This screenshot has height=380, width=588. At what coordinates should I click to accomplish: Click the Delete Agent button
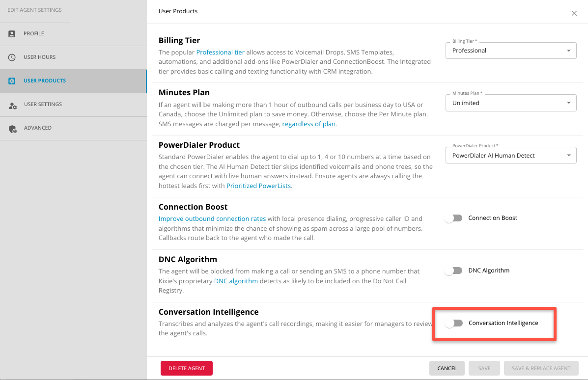[x=186, y=368]
